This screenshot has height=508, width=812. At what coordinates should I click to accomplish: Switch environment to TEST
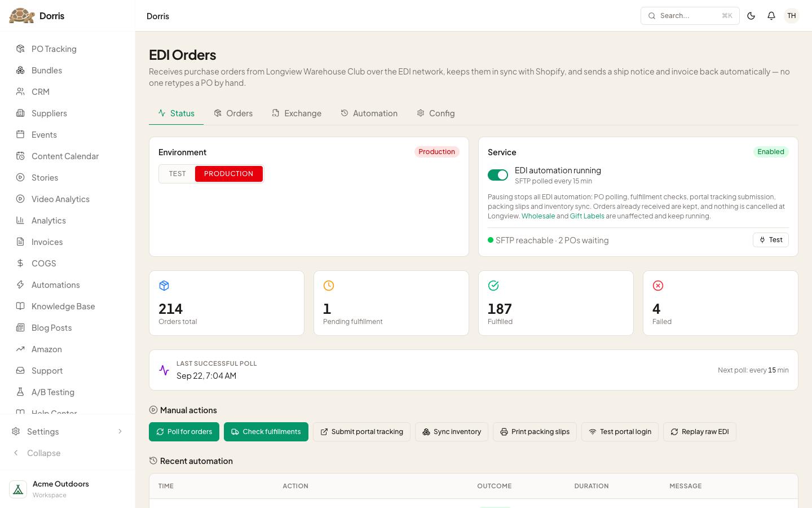[177, 174]
